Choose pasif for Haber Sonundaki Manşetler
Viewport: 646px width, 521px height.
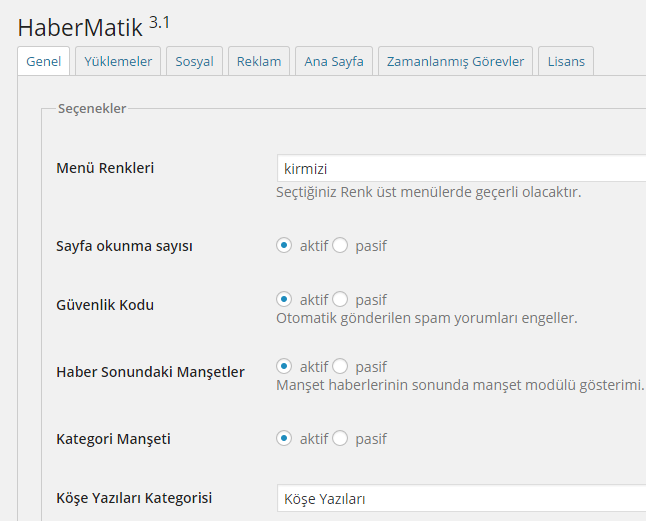coord(340,366)
